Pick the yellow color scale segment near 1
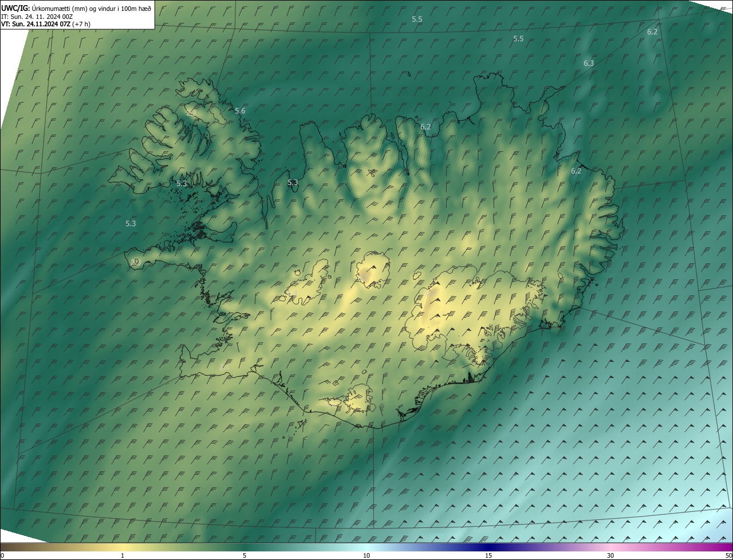Screen dimensions: 733x560 [123, 547]
